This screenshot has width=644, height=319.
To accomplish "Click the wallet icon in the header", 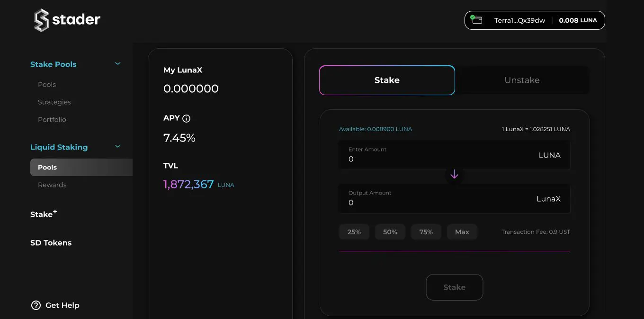I will [476, 20].
